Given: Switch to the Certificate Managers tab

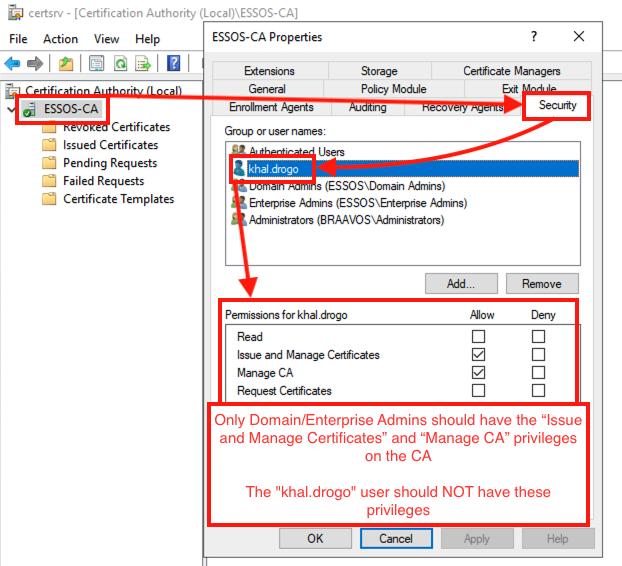Looking at the screenshot, I should coord(511,71).
